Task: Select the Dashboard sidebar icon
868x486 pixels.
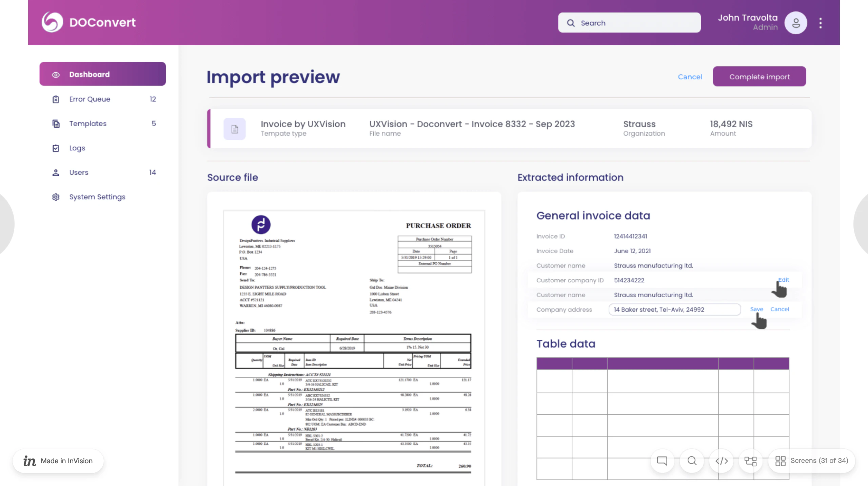Action: click(55, 74)
